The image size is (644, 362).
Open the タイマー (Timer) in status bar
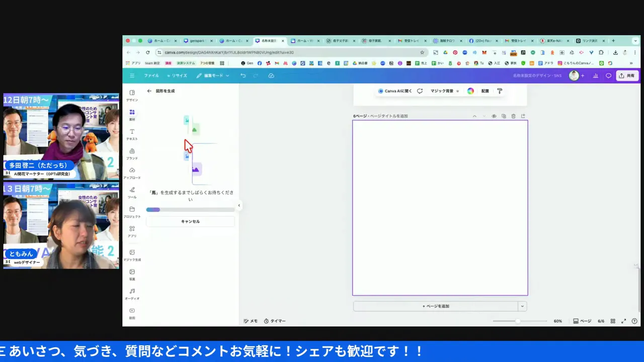tap(275, 321)
